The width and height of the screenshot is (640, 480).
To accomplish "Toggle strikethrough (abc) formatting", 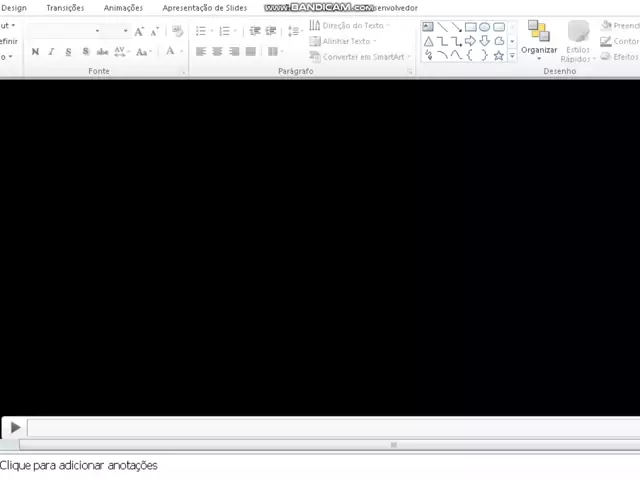I will (102, 51).
